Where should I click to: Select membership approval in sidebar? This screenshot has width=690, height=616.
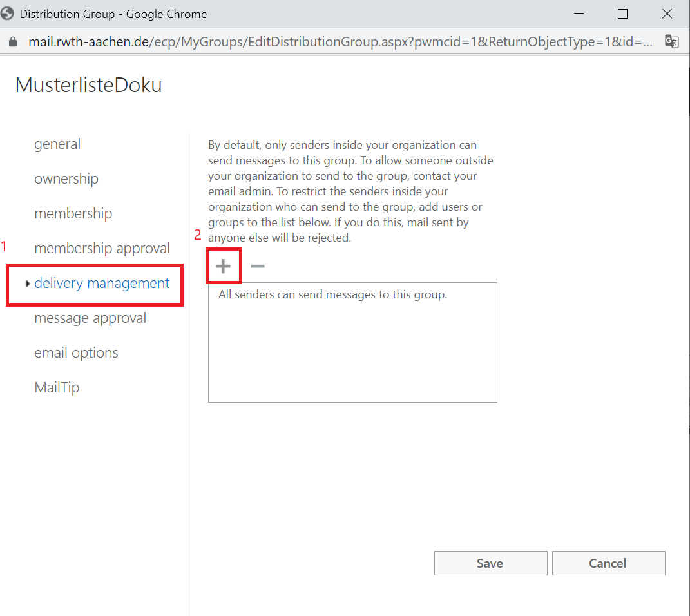pyautogui.click(x=102, y=249)
